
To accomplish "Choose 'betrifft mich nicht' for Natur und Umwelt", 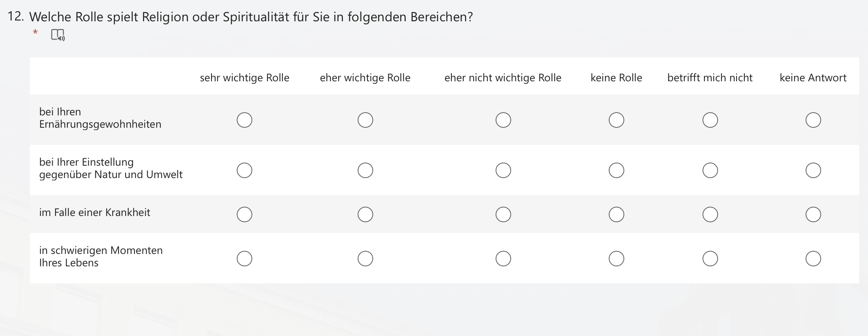I will [x=710, y=170].
